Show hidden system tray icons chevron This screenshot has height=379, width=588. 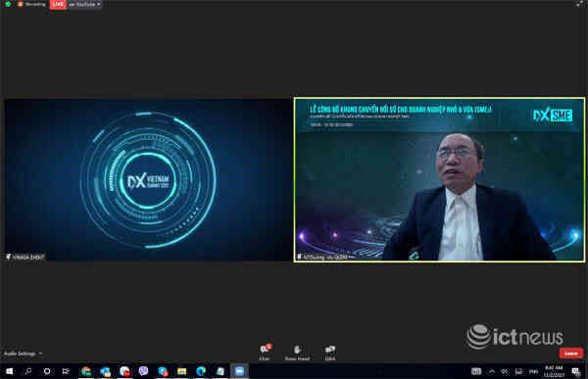tap(492, 371)
